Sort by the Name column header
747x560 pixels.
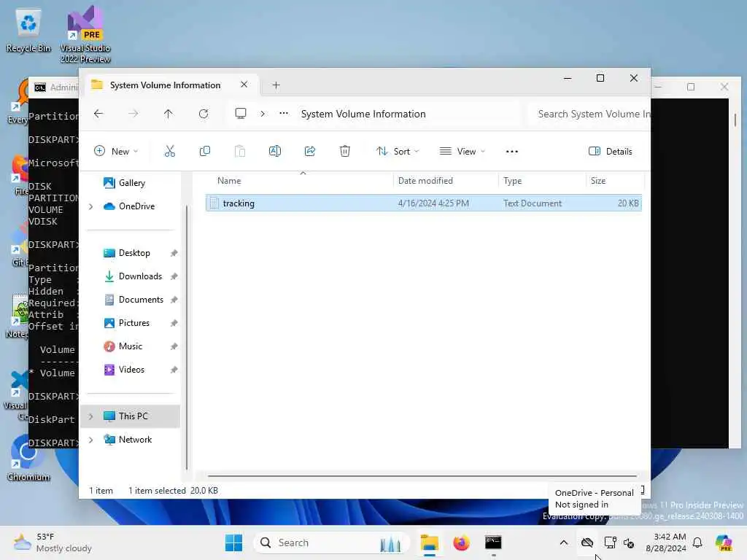pyautogui.click(x=229, y=181)
